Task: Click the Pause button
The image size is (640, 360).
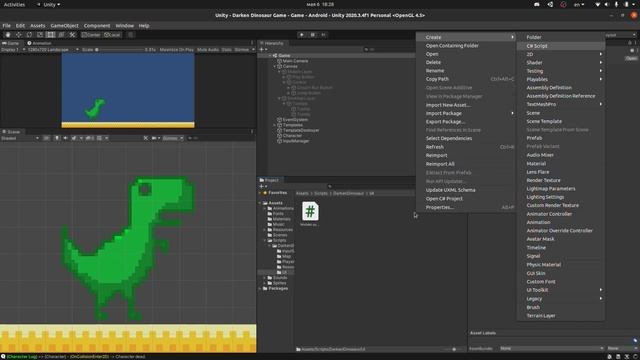Action: (x=313, y=35)
